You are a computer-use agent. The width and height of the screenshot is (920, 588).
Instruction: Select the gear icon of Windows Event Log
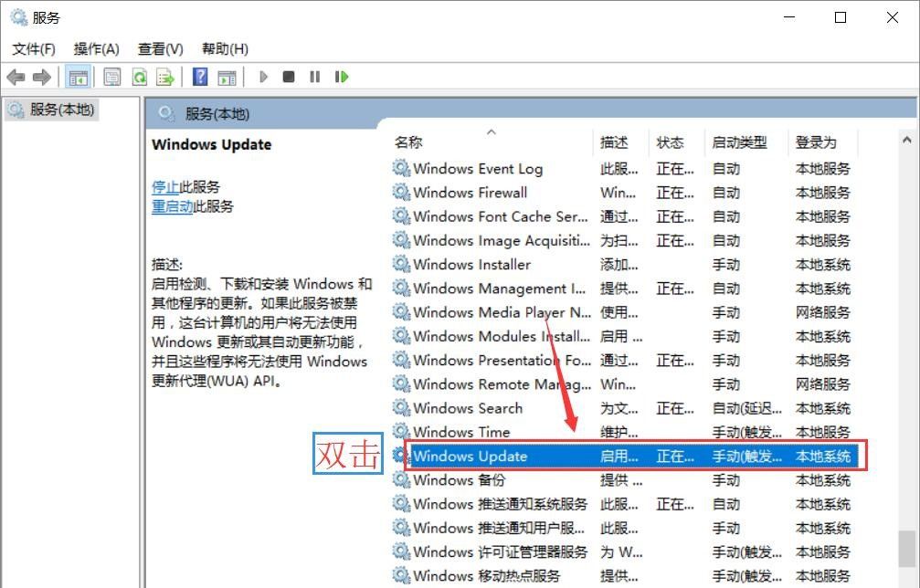pyautogui.click(x=401, y=169)
